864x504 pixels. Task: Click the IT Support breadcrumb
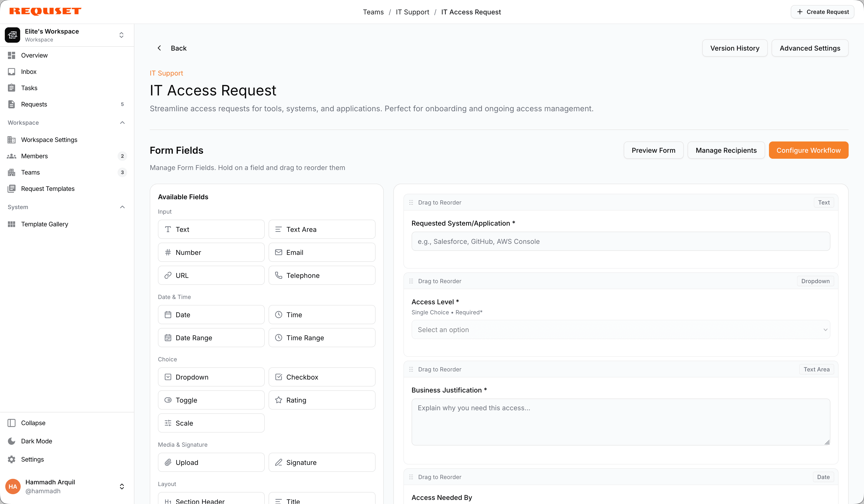(412, 12)
